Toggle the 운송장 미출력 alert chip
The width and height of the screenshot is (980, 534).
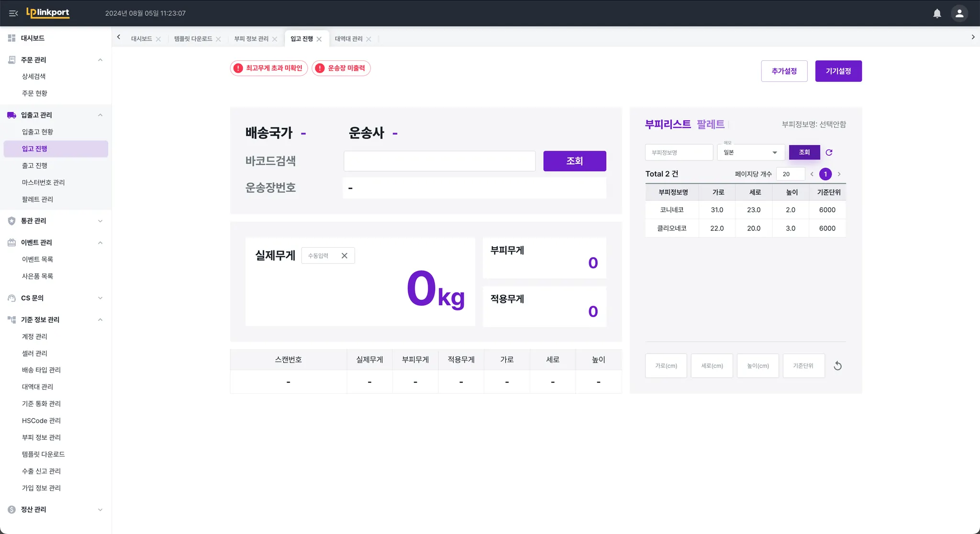point(341,68)
